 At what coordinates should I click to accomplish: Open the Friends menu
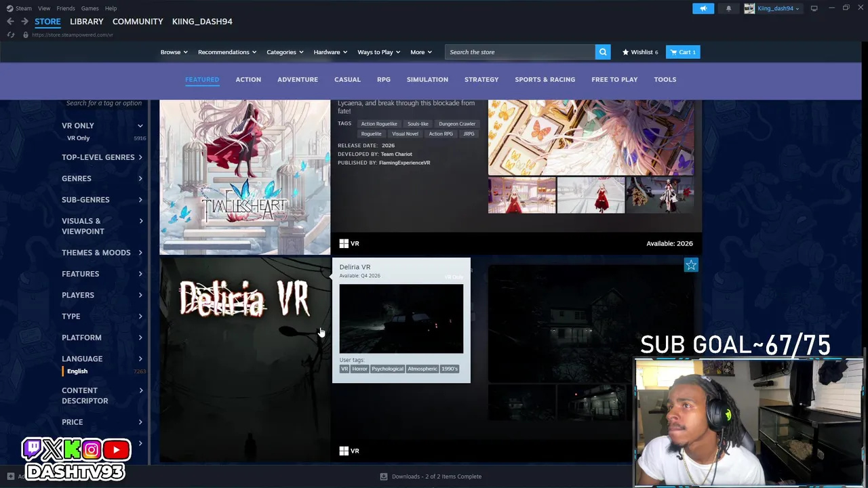[x=66, y=8]
